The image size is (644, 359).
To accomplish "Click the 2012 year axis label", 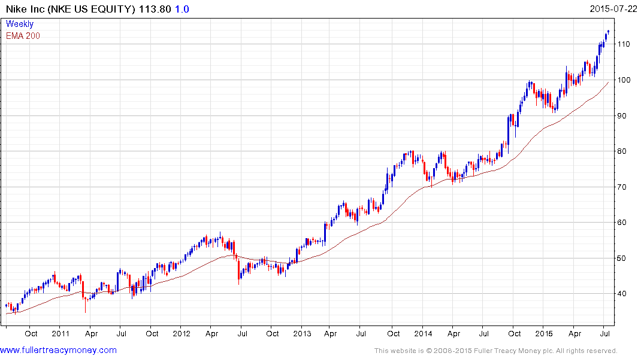I will [x=182, y=333].
